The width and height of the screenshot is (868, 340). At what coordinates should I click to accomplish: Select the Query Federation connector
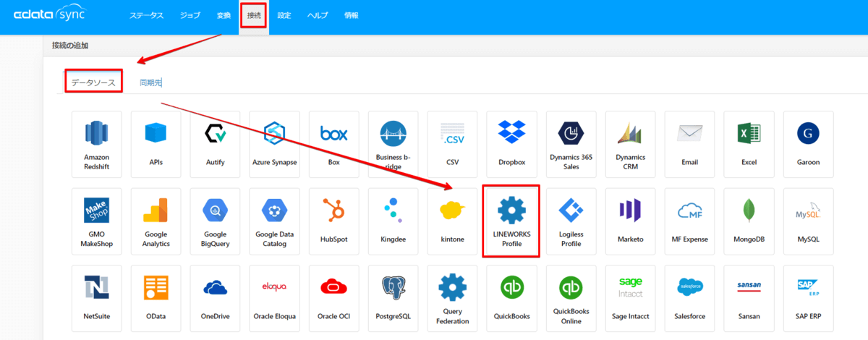(x=453, y=298)
